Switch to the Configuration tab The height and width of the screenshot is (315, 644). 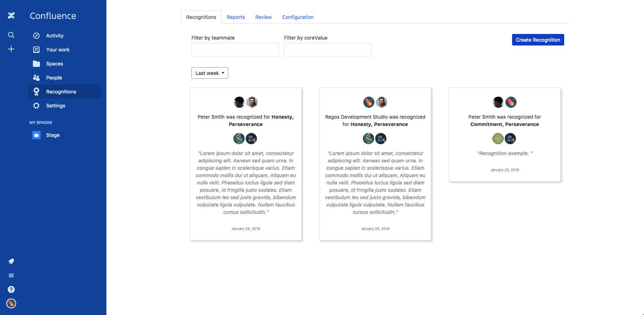(298, 17)
